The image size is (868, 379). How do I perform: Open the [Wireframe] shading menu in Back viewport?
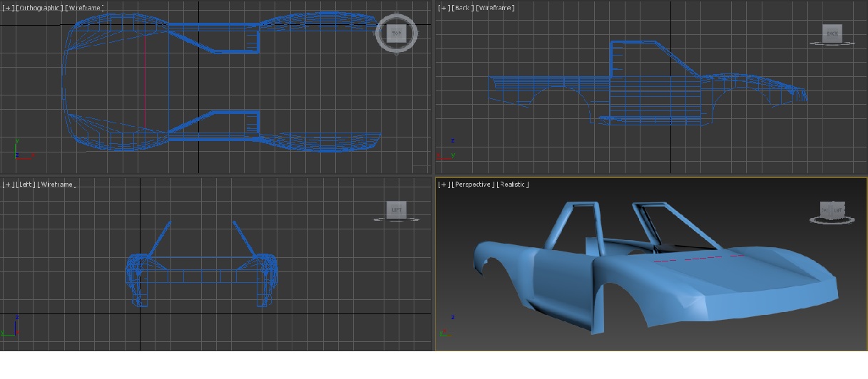(x=494, y=8)
